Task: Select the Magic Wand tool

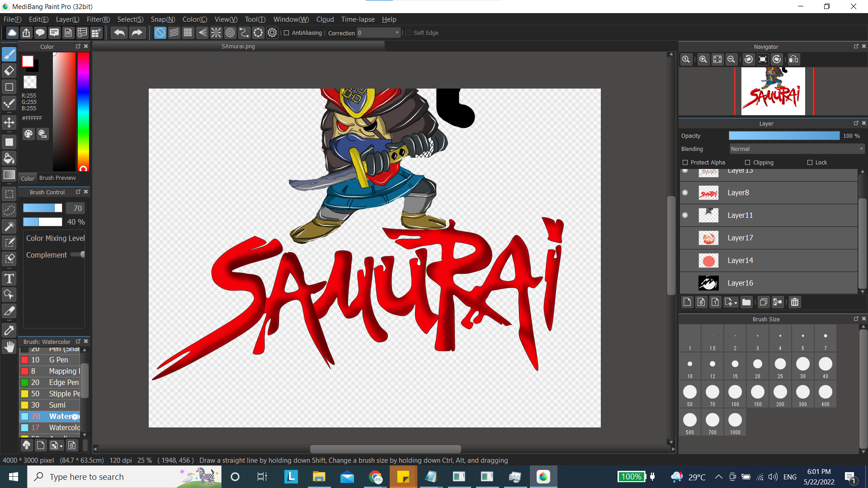Action: (9, 226)
